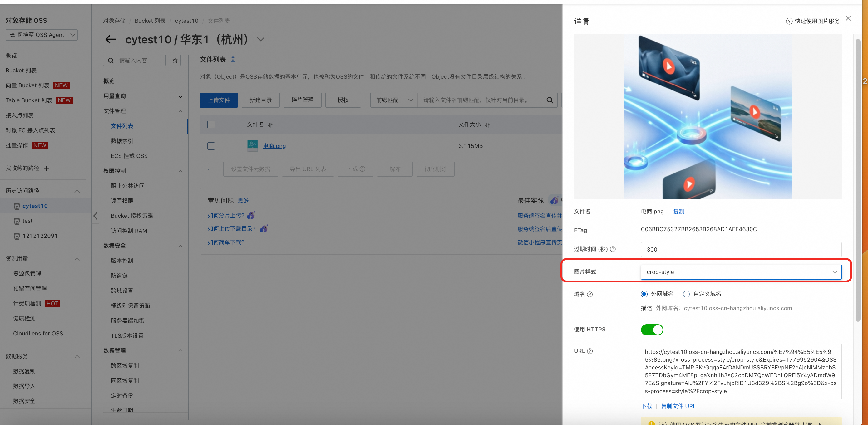Image resolution: width=868 pixels, height=425 pixels.
Task: Open 防盗链 menu item
Action: tap(119, 276)
